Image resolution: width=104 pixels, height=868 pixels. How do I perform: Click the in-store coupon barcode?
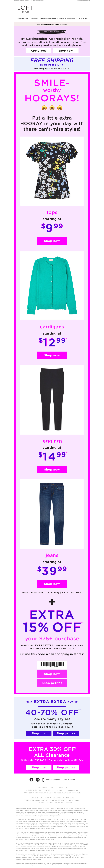(52, 664)
